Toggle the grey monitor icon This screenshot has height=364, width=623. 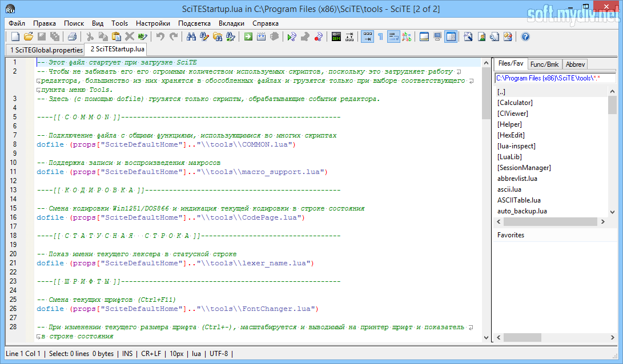pos(437,37)
